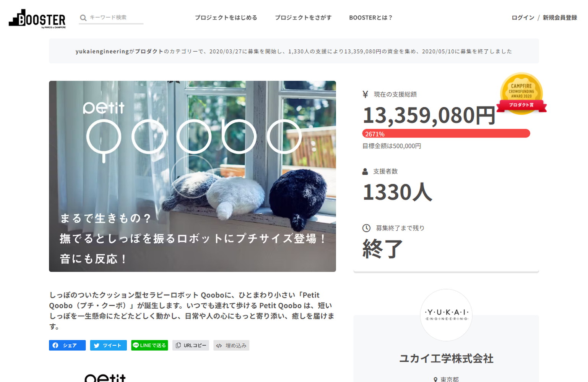The width and height of the screenshot is (588, 382).
Task: Click the YUKAI Engineering round logo
Action: tap(446, 315)
